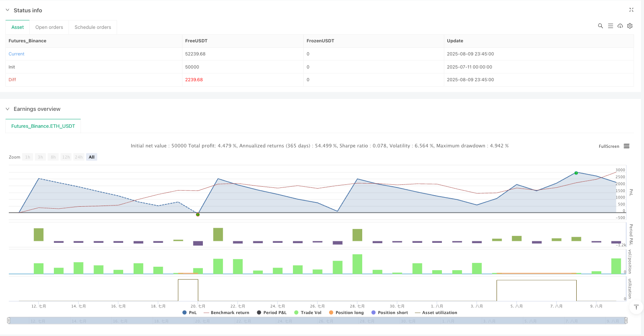Click the collapse fullscreen arrows icon

point(631,10)
